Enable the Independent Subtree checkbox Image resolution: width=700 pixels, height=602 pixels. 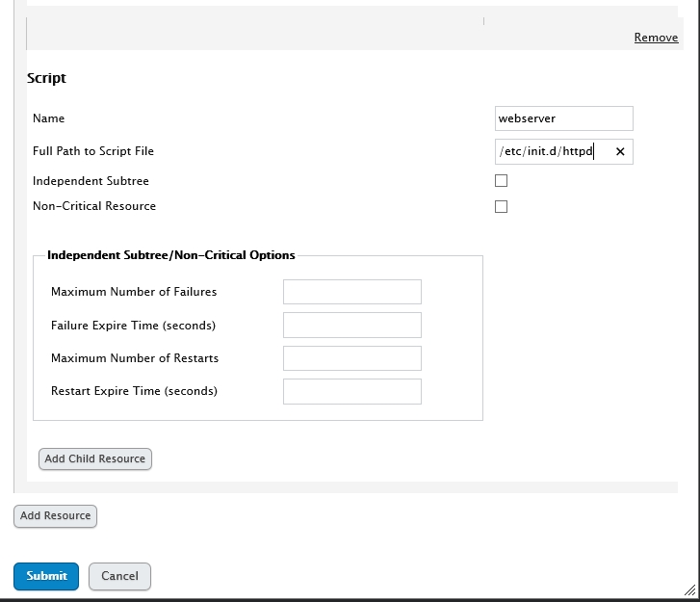coord(501,181)
